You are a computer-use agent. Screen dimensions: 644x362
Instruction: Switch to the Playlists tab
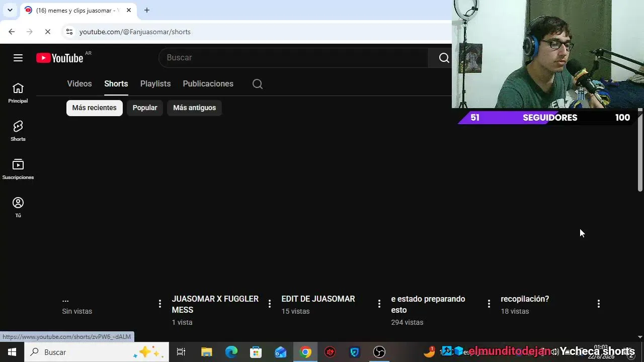pyautogui.click(x=155, y=84)
